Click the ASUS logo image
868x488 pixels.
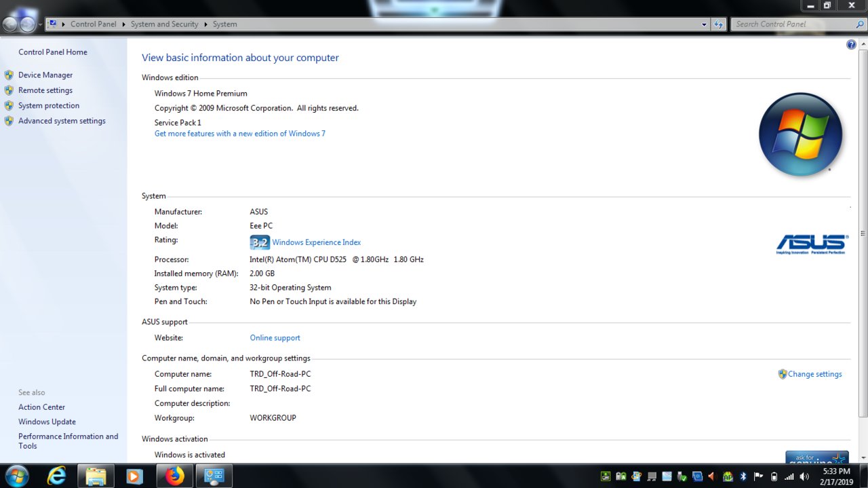(812, 244)
